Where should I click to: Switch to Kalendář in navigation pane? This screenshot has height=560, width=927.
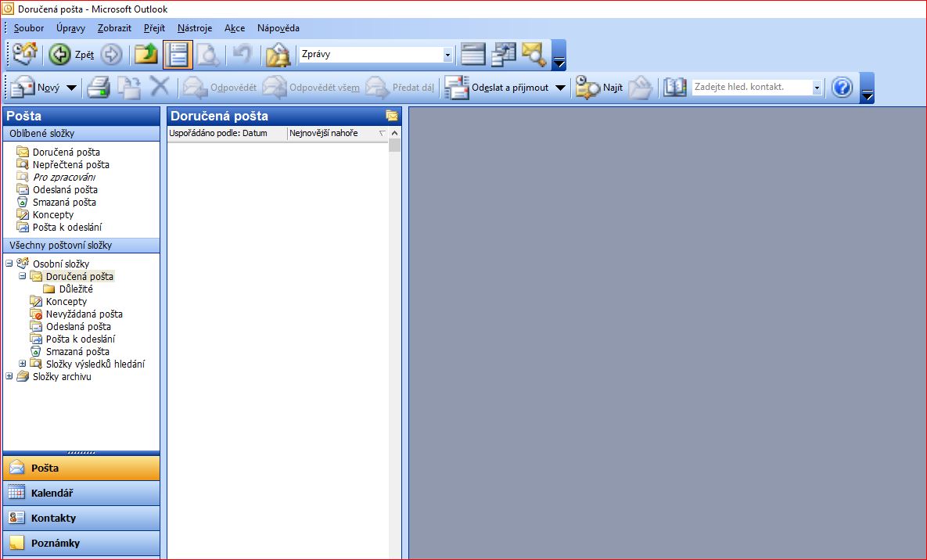coord(81,494)
